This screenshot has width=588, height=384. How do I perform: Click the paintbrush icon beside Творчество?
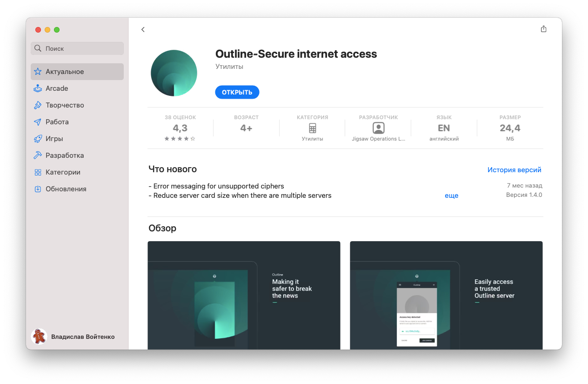[x=38, y=105]
